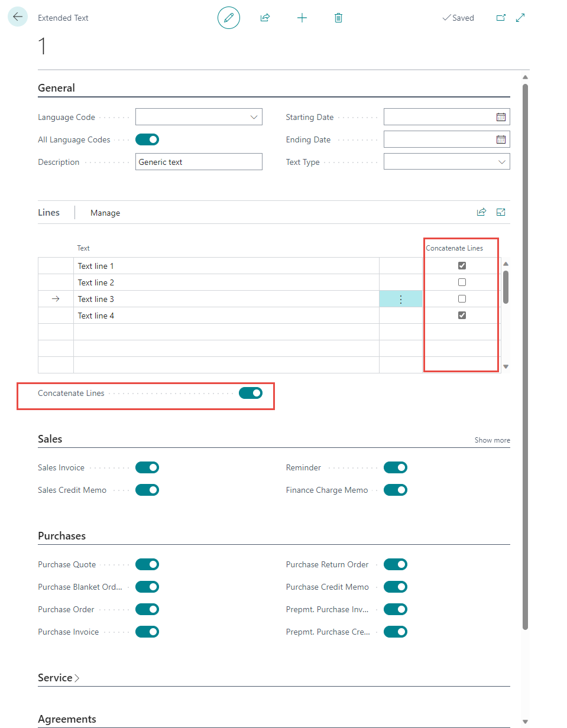Open the Manage menu in Lines

pyautogui.click(x=105, y=213)
